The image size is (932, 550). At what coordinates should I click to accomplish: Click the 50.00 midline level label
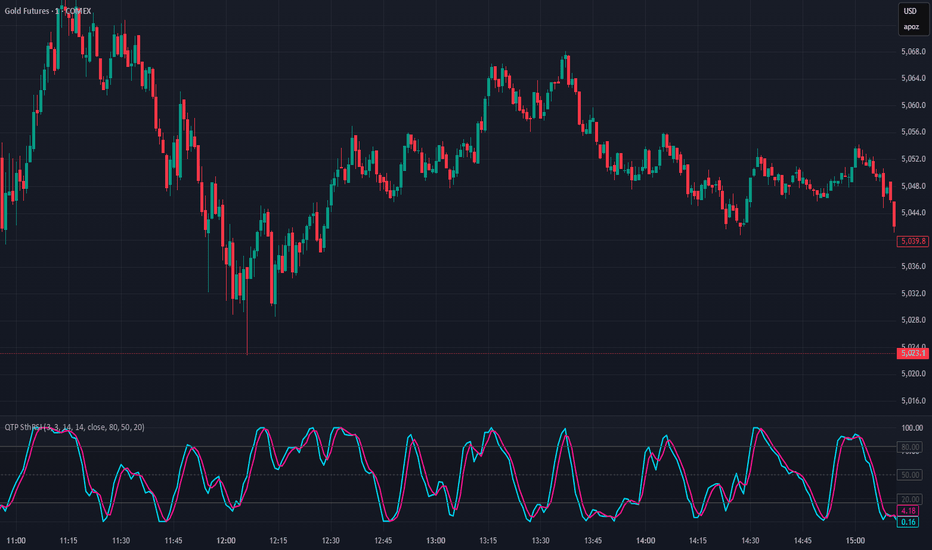(910, 474)
